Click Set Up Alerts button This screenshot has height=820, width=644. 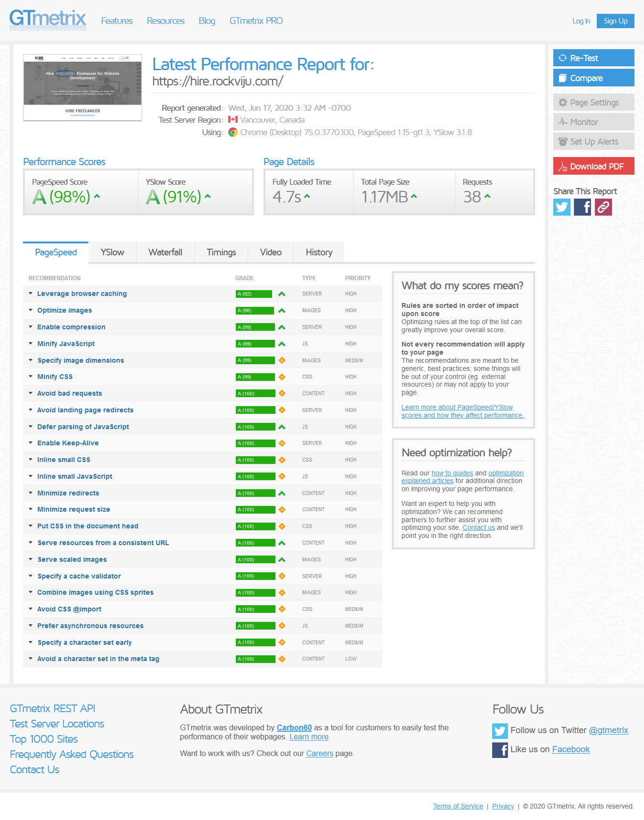tap(593, 141)
